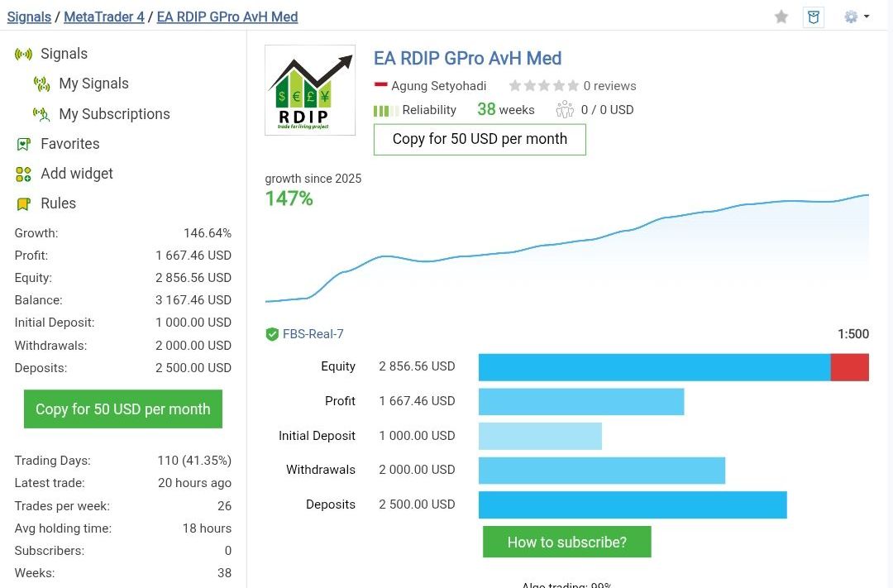Click the How to subscribe button

pos(566,543)
